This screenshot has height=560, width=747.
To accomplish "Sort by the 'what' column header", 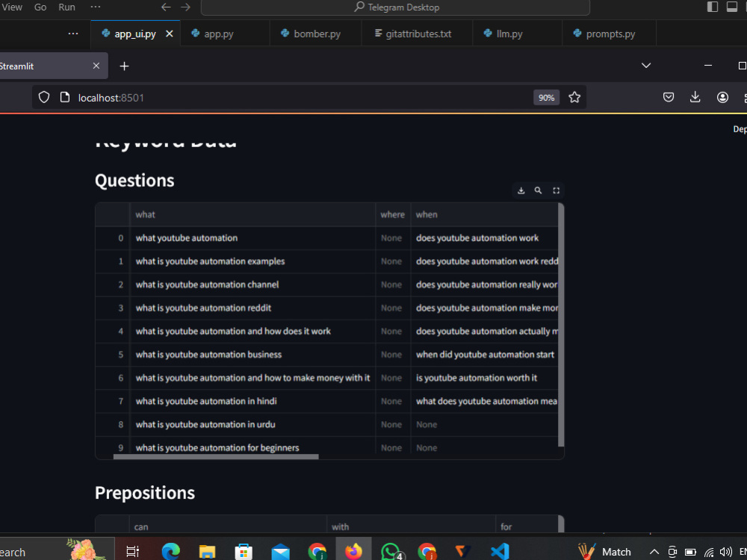I will pos(252,215).
